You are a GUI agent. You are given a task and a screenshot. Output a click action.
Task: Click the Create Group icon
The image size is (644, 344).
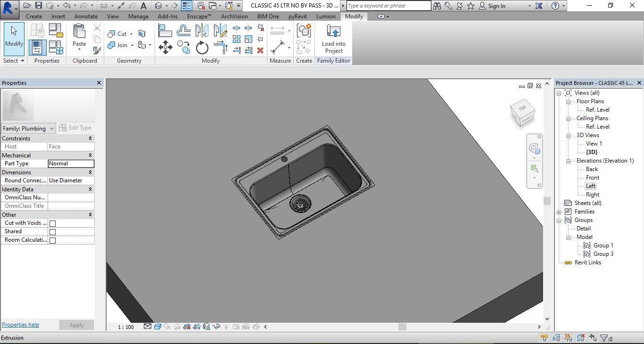tap(304, 31)
